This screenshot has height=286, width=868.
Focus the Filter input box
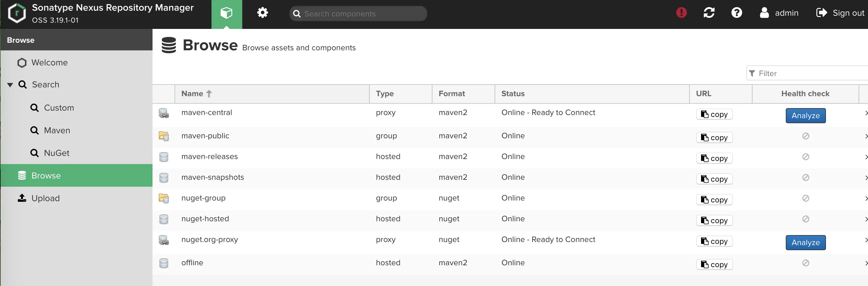click(x=807, y=73)
